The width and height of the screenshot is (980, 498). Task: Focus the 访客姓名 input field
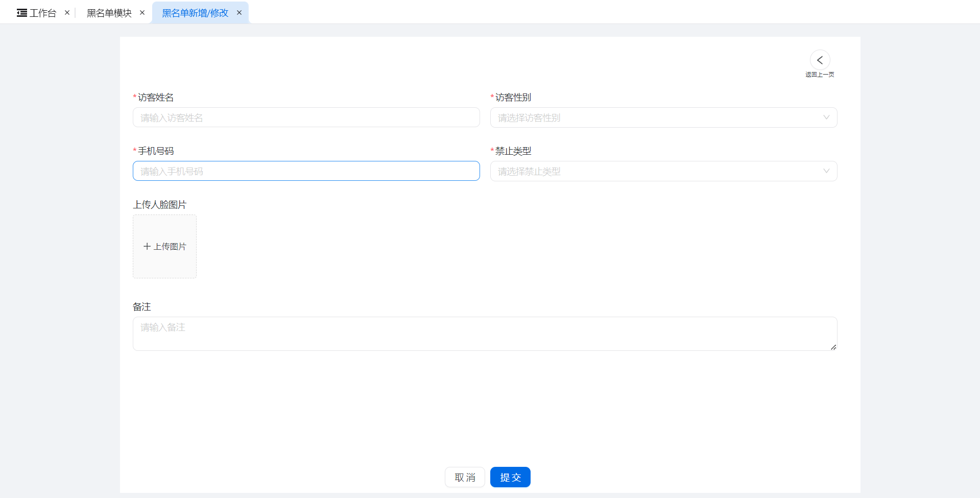coord(306,117)
